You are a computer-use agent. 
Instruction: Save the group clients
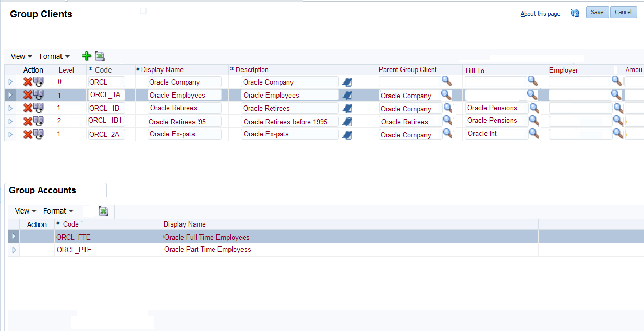[x=597, y=12]
